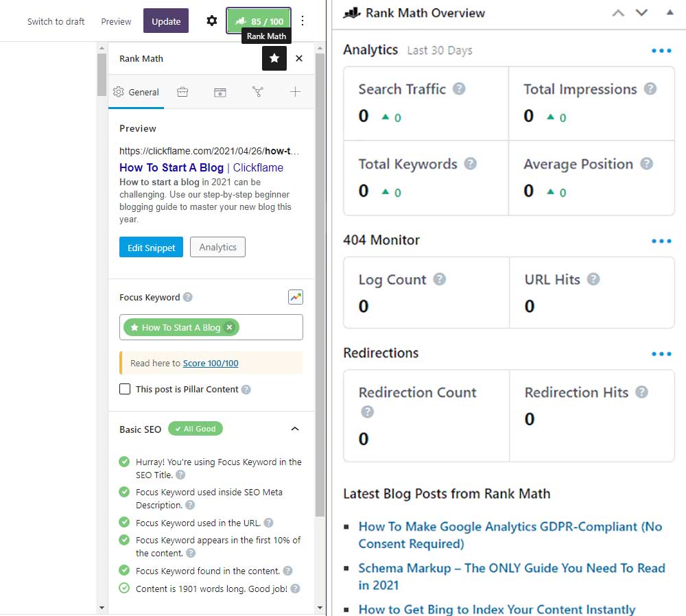Open the Social tab share icon

[x=258, y=92]
